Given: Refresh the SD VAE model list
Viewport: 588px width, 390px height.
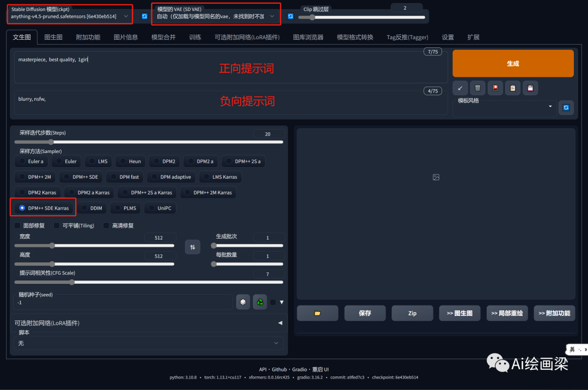Looking at the screenshot, I should coord(290,16).
